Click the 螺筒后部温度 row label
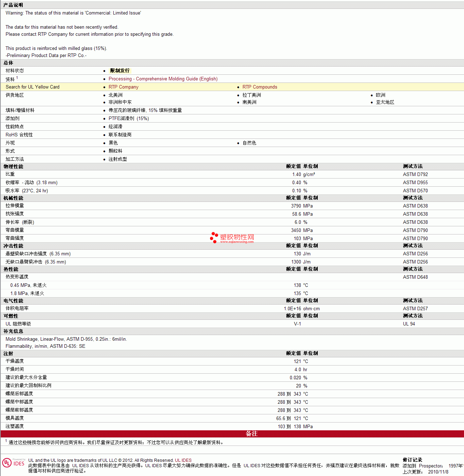 (x=19, y=394)
